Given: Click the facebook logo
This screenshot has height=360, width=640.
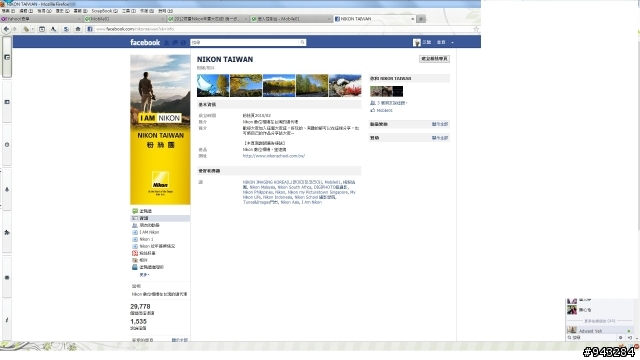Looking at the screenshot, I should coord(145,42).
